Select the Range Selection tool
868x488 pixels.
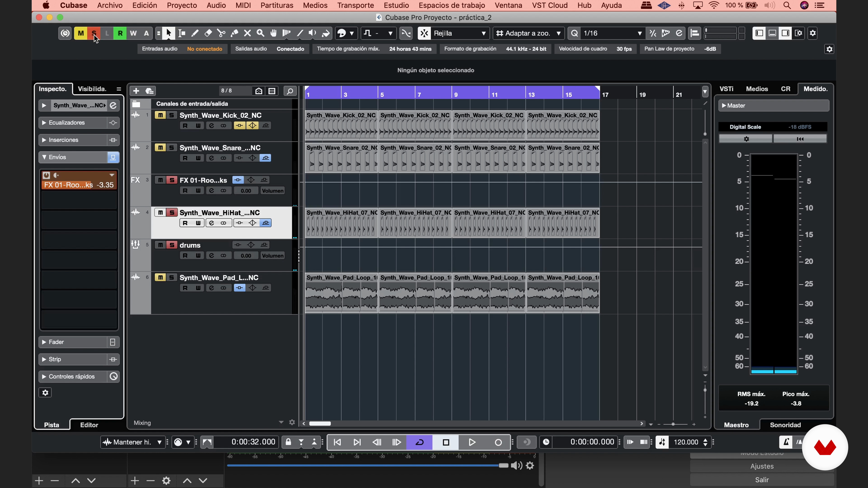(182, 33)
